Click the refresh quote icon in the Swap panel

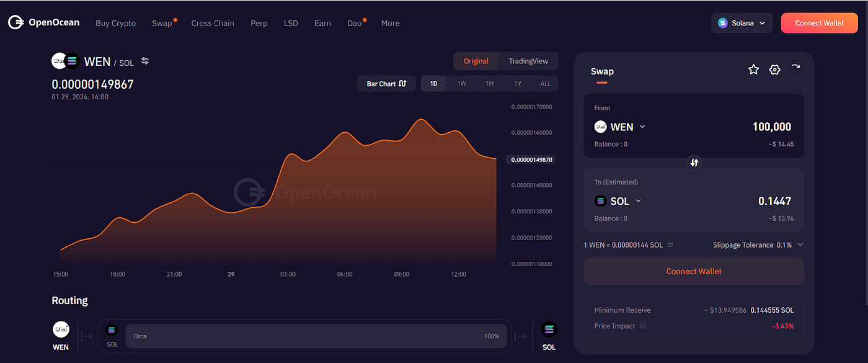(x=795, y=69)
